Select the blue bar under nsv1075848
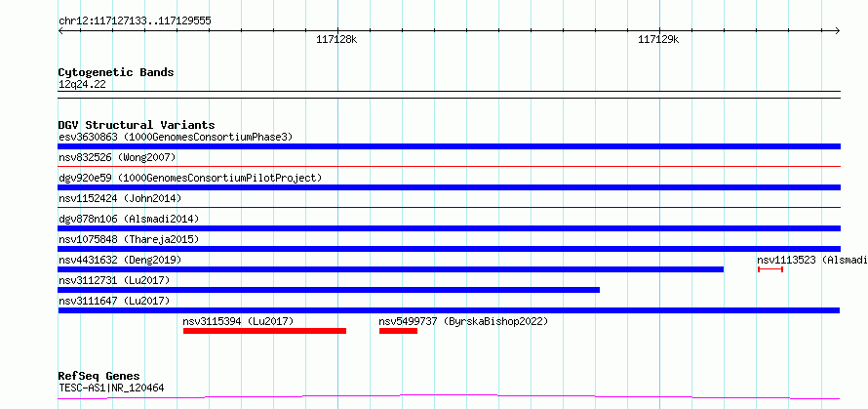 [449, 249]
